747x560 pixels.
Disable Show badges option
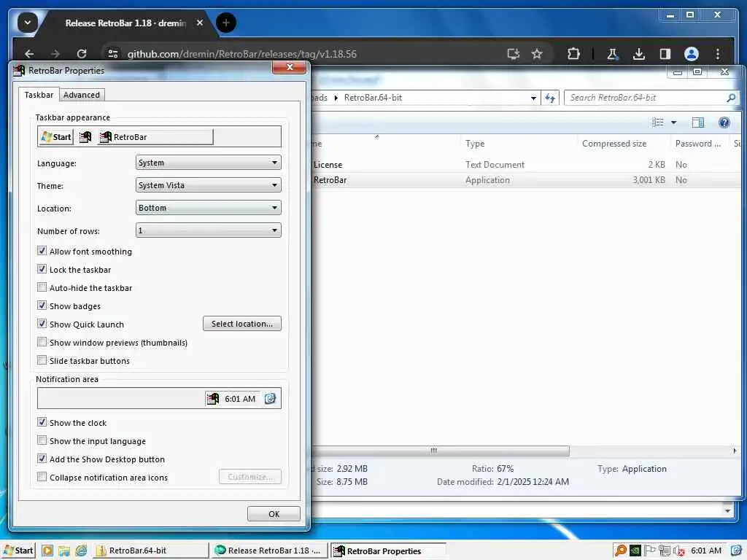point(42,306)
